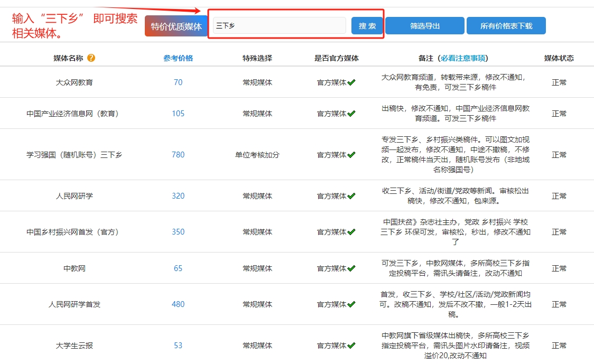Viewport: 594px width, 364px height.
Task: Click the green check in 中教网 row
Action: coord(351,268)
